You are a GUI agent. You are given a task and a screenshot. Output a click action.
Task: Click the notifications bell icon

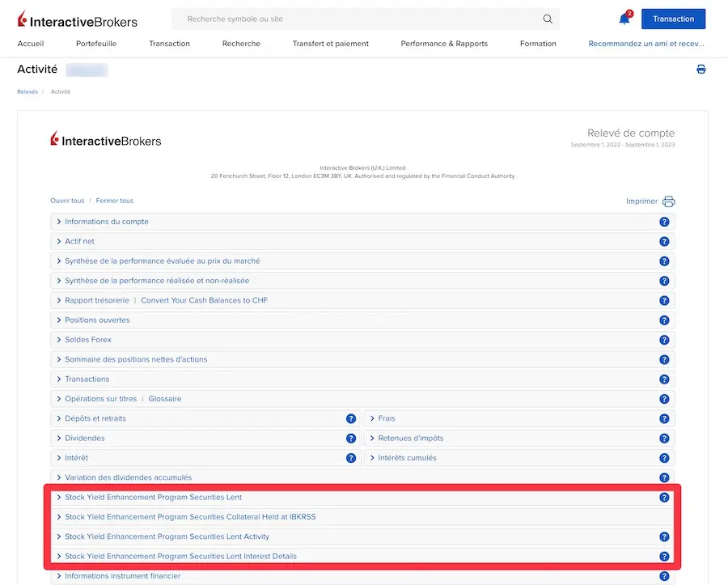click(624, 19)
